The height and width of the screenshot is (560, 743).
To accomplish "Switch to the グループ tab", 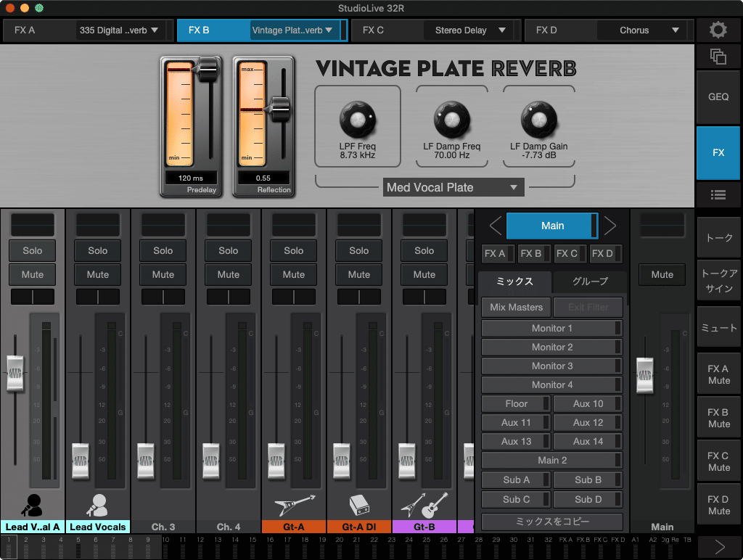I will pyautogui.click(x=590, y=281).
